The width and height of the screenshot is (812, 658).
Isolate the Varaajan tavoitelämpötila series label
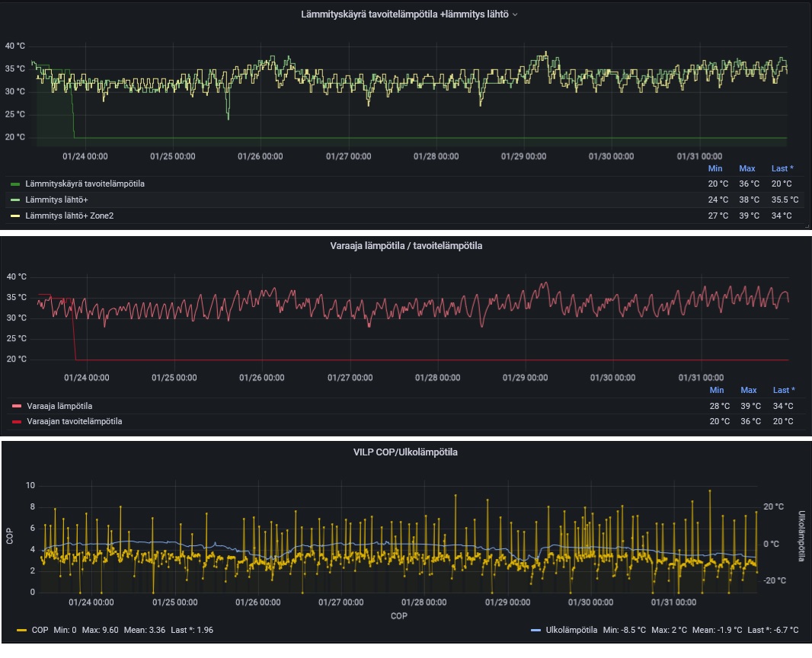coord(74,422)
